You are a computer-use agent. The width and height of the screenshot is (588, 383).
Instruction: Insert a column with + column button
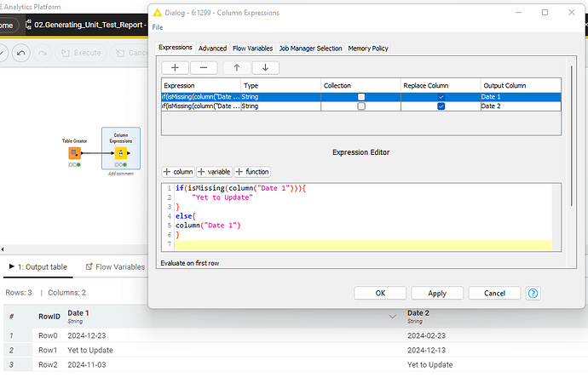coord(178,172)
